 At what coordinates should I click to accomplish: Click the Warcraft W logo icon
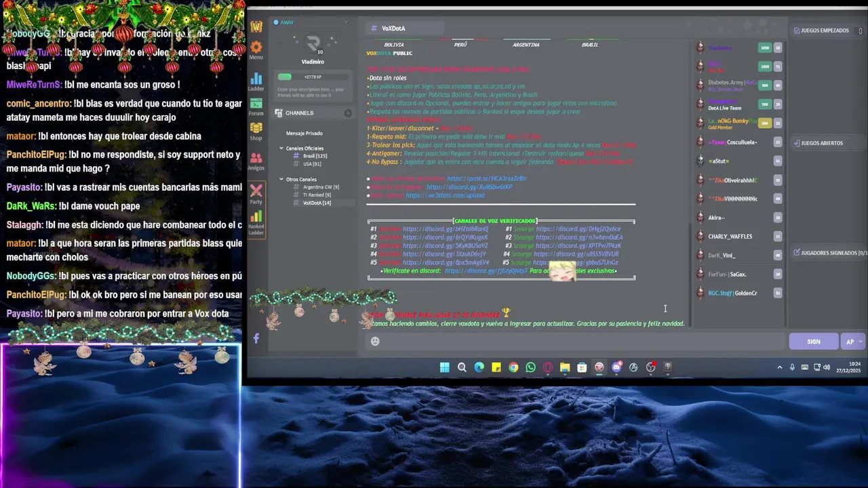(256, 26)
